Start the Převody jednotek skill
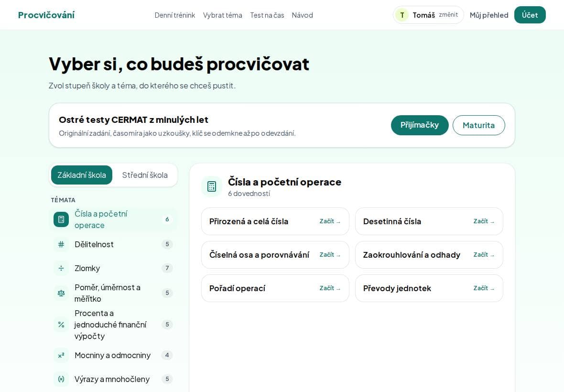Viewport: 564px width, 392px height. pyautogui.click(x=429, y=288)
